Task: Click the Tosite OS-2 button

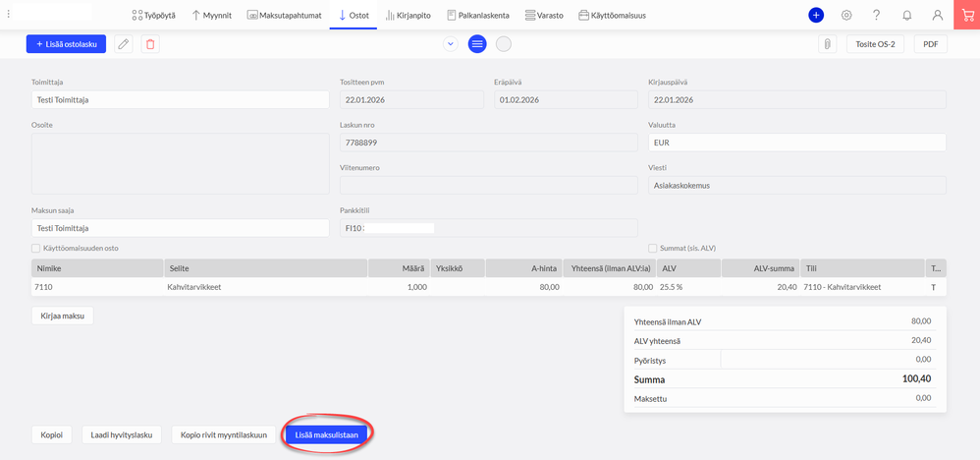Action: click(875, 44)
